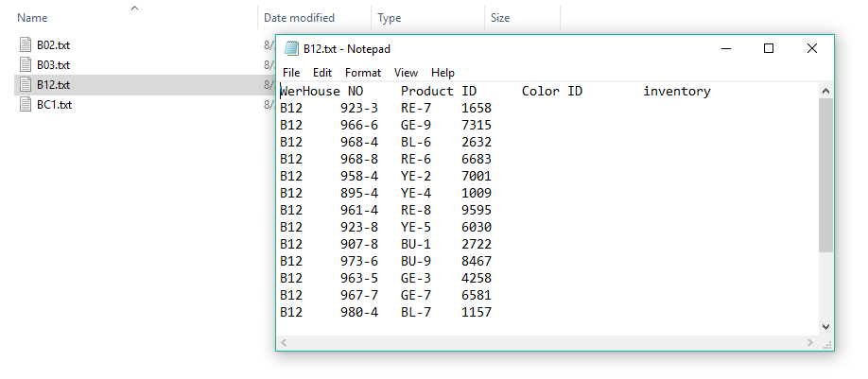Click the color ID RE-6
Image resolution: width=868 pixels, height=379 pixels.
click(416, 160)
